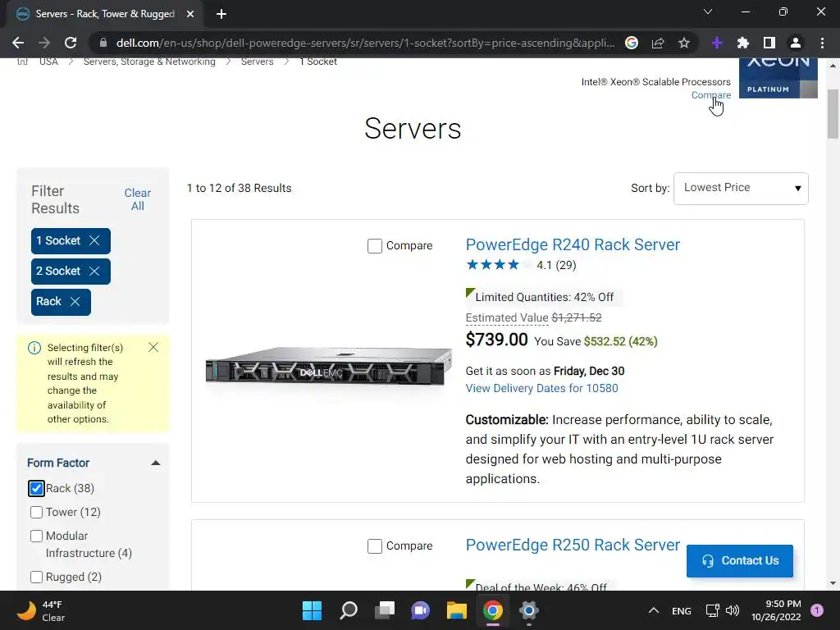The height and width of the screenshot is (630, 840).
Task: Click the page vertical scrollbar thumb
Action: (833, 113)
